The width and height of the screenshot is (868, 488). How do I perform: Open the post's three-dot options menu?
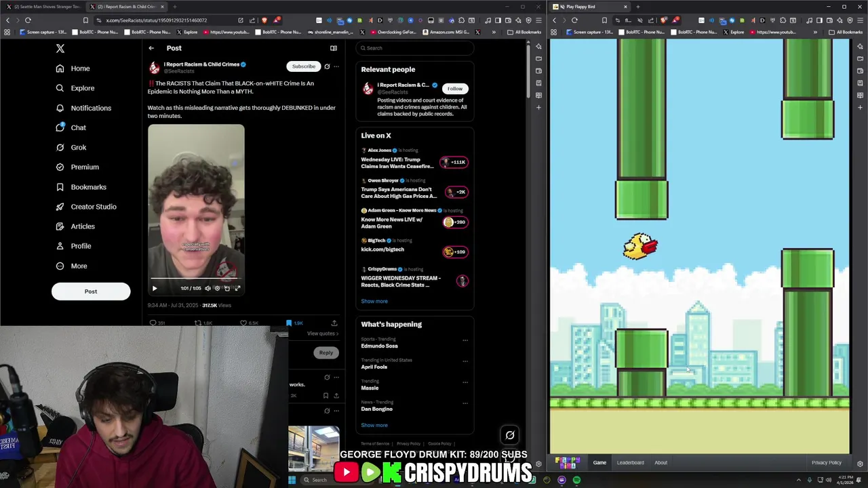pos(336,66)
